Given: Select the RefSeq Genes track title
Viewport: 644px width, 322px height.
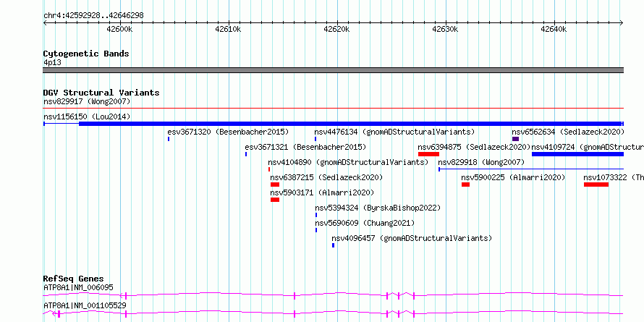Looking at the screenshot, I should pos(73,279).
